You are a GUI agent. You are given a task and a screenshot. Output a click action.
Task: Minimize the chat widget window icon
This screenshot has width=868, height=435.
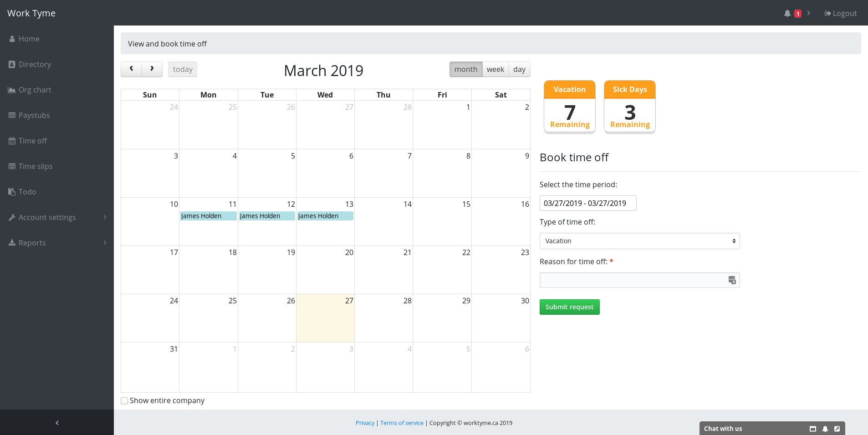tap(812, 429)
